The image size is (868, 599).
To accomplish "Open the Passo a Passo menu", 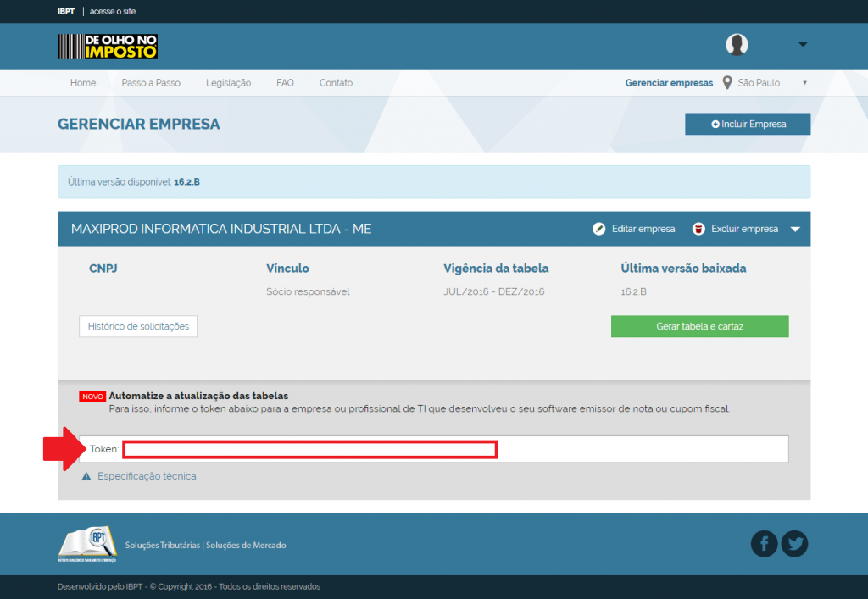I will (x=151, y=83).
